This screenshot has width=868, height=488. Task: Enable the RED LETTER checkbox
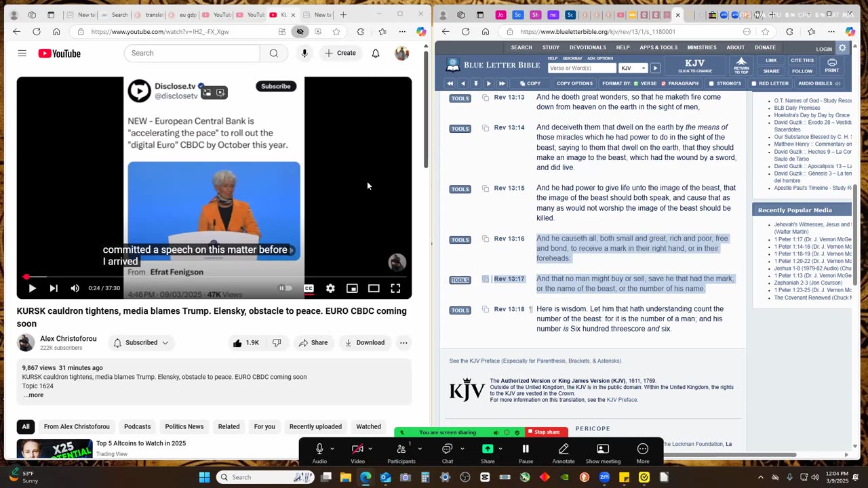pyautogui.click(x=753, y=83)
